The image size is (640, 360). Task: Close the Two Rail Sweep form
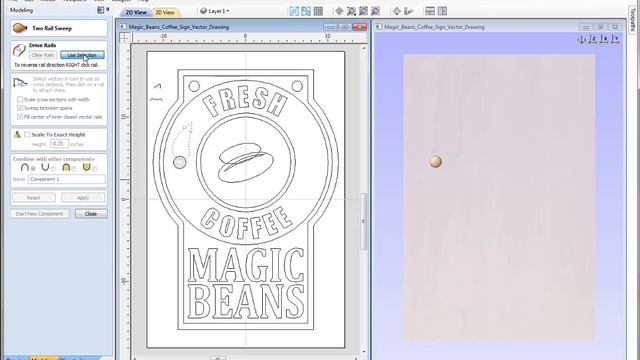[x=91, y=214]
